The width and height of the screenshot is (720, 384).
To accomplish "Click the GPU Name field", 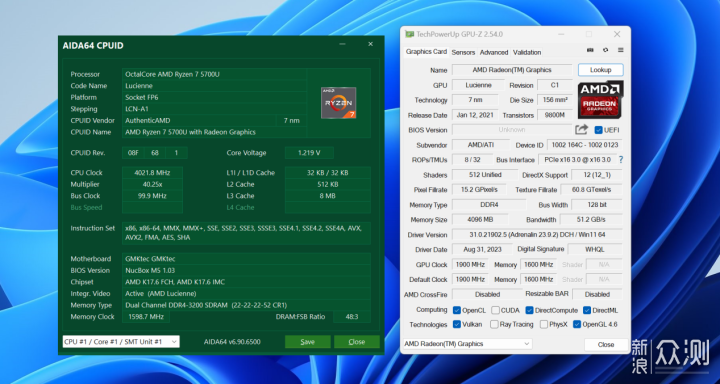I will 512,70.
